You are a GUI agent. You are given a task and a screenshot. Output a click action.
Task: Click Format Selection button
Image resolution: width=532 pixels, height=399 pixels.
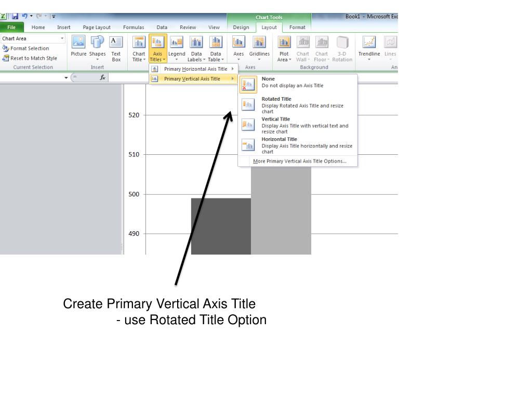(x=26, y=48)
